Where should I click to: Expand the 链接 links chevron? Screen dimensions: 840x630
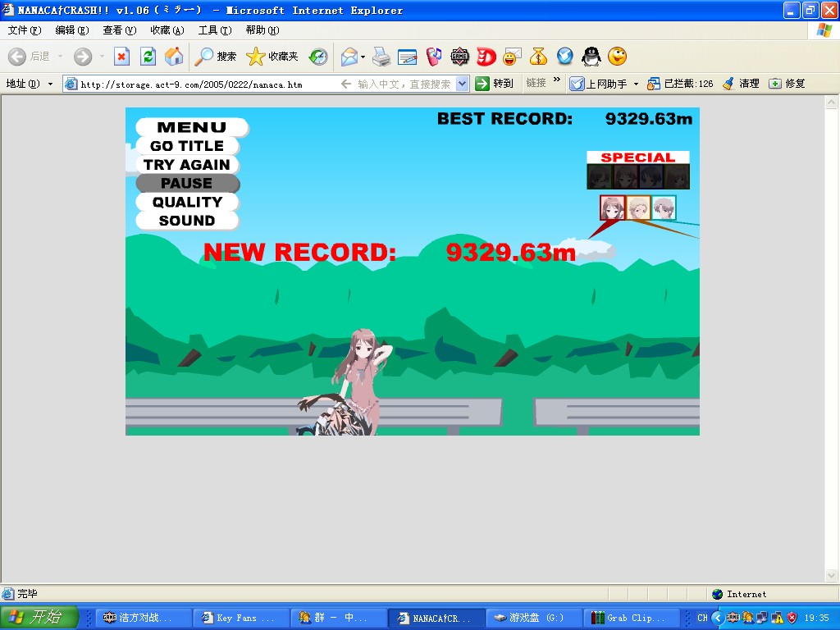557,80
